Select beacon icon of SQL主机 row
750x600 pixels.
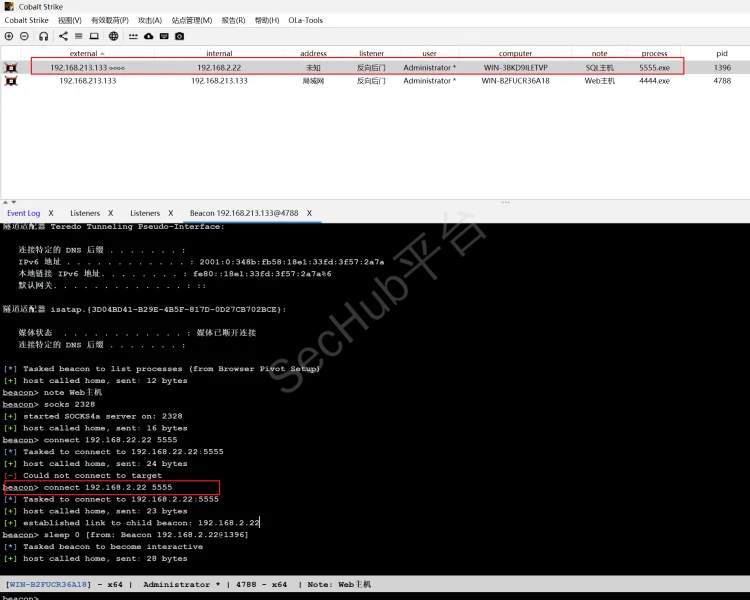[11, 67]
